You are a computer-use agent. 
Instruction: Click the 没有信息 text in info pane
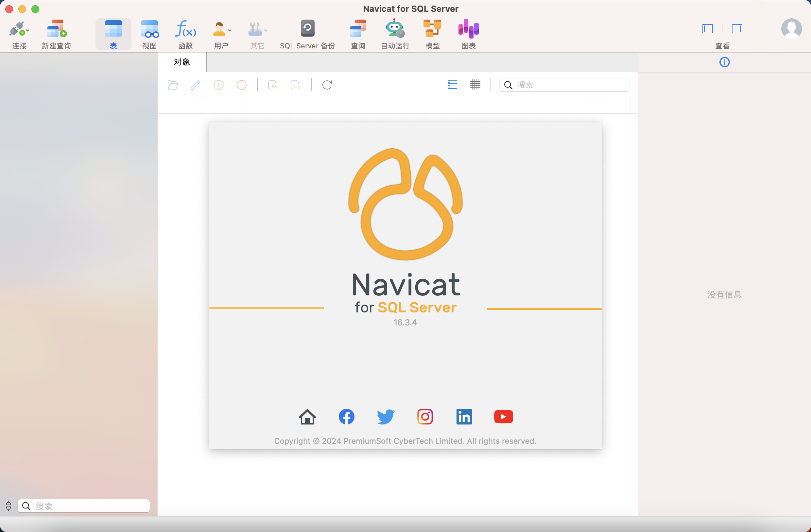tap(724, 295)
